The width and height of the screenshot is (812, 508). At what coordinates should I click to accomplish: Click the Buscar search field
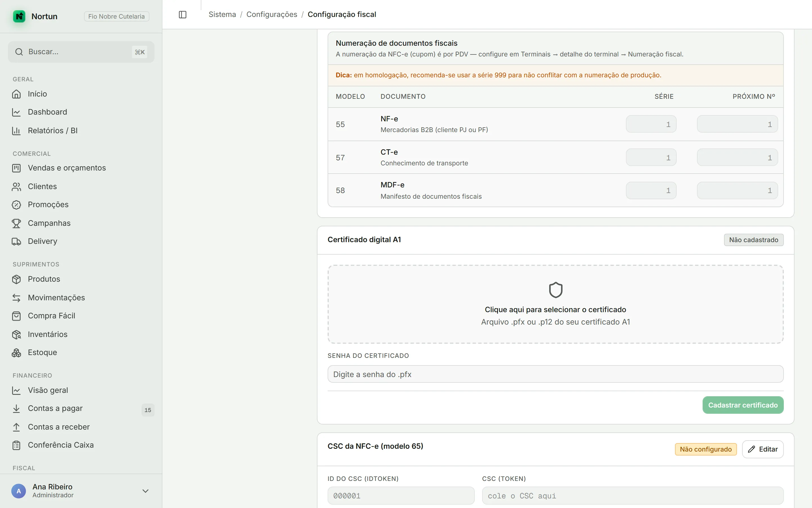click(x=81, y=52)
